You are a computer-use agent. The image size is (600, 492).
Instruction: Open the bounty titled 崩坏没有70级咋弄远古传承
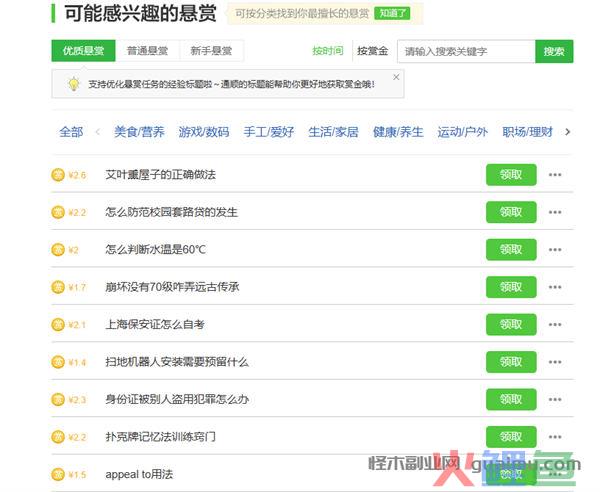173,287
